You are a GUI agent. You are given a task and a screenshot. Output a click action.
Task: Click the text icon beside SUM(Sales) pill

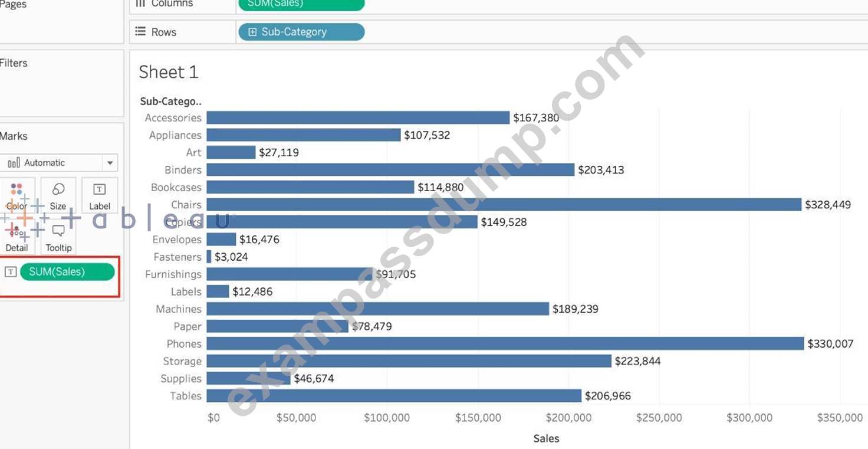11,272
